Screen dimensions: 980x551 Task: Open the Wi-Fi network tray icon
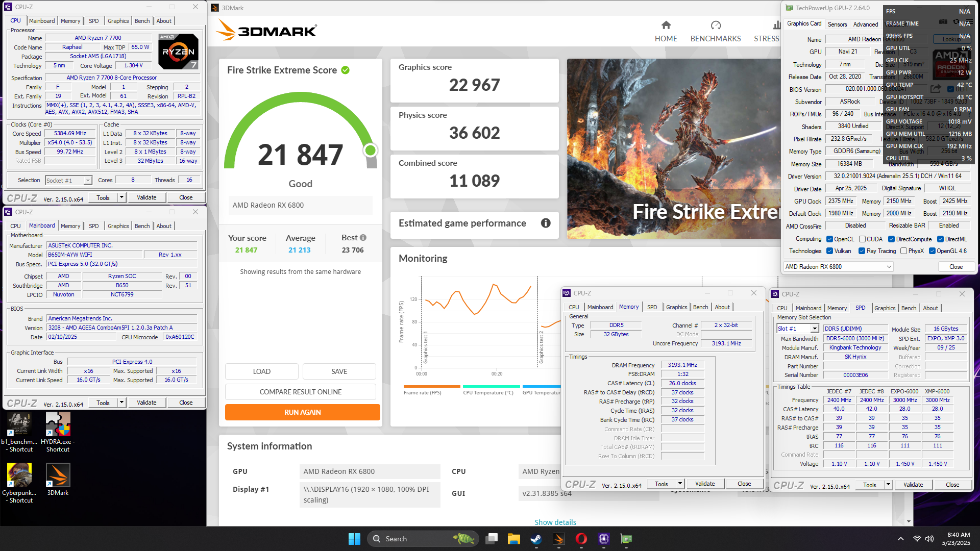coord(917,539)
